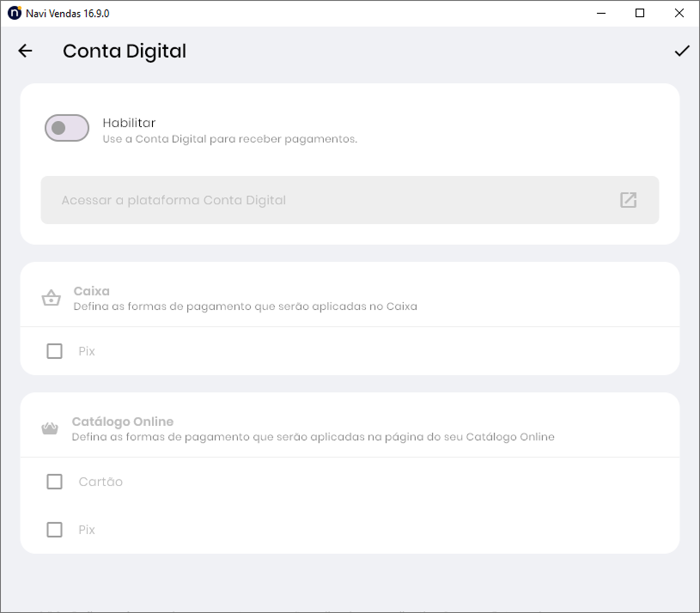Screen dimensions: 700x613
Task: Check the Pix box under Catálogo Online
Action: pyautogui.click(x=54, y=530)
